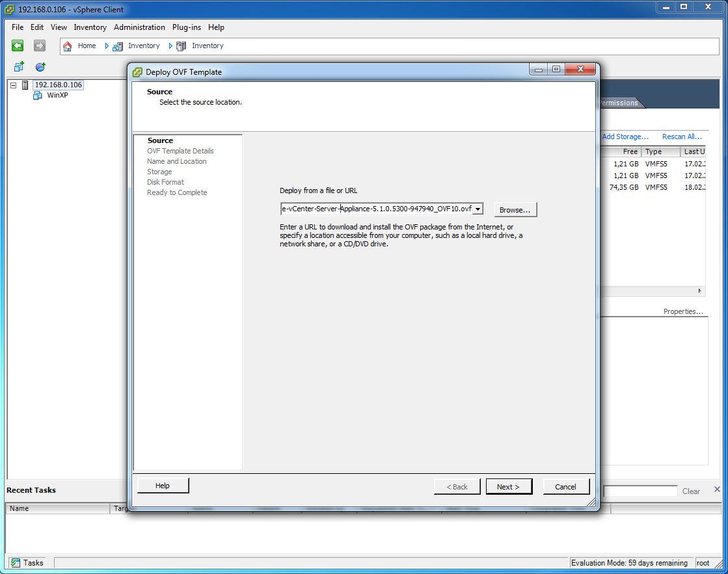This screenshot has height=574, width=728.
Task: Click the globe toolbar icon beside new VM
Action: tap(40, 67)
